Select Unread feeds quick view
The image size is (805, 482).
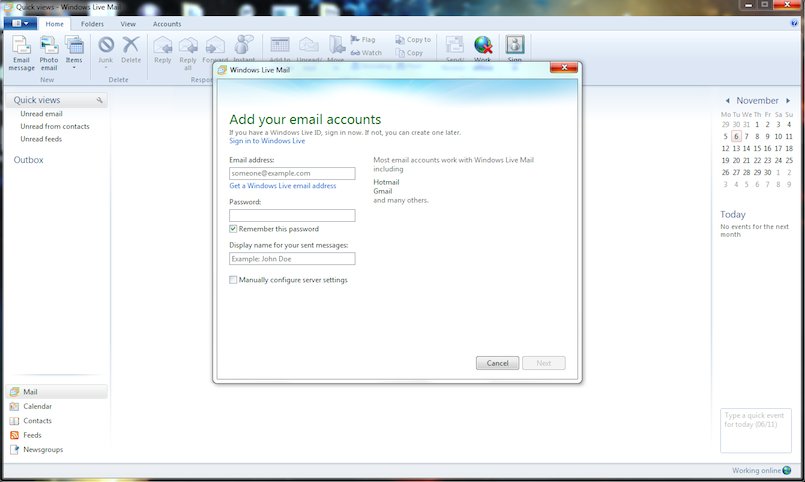pos(41,139)
